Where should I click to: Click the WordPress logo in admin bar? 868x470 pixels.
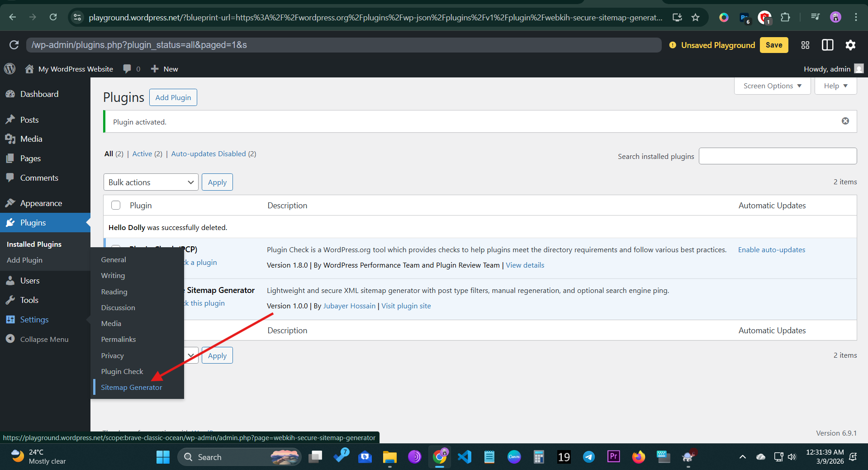tap(9, 69)
